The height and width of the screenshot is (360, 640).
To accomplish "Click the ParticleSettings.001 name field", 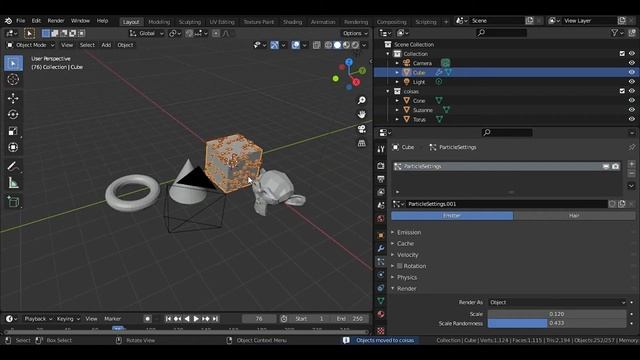I will pyautogui.click(x=506, y=204).
